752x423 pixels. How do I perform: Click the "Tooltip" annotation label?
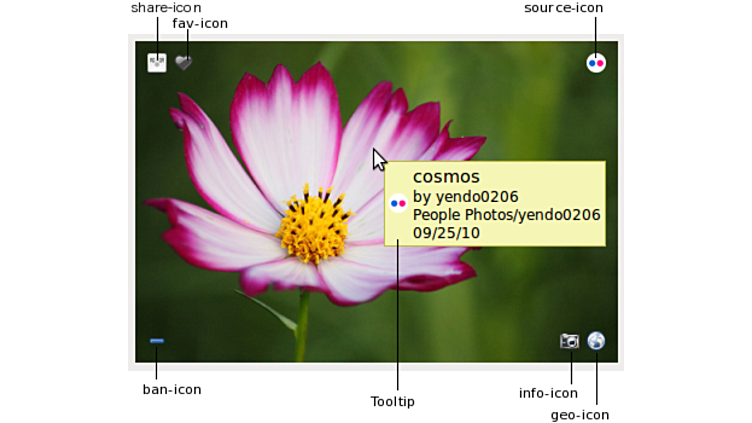click(392, 401)
